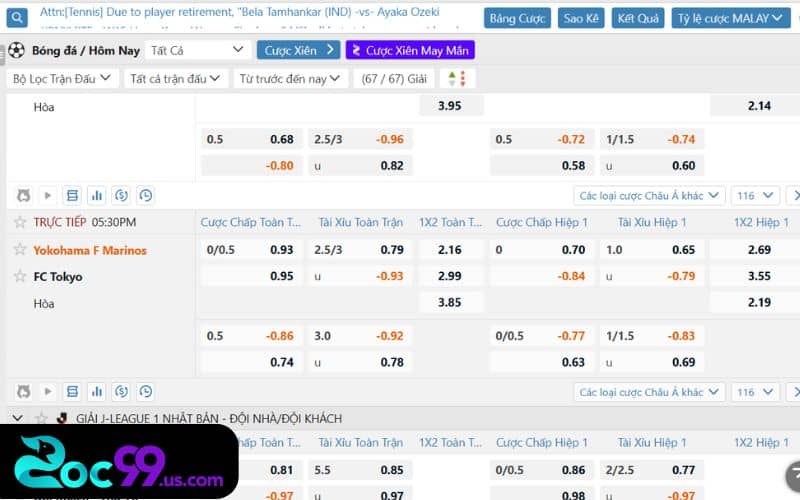Open the Bảng Cược tab
The width and height of the screenshot is (800, 500).
[517, 18]
